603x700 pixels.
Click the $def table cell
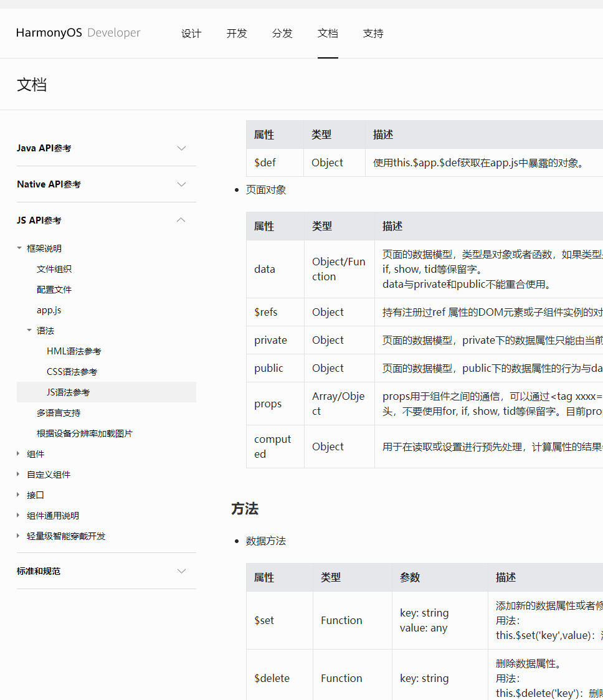coord(275,163)
